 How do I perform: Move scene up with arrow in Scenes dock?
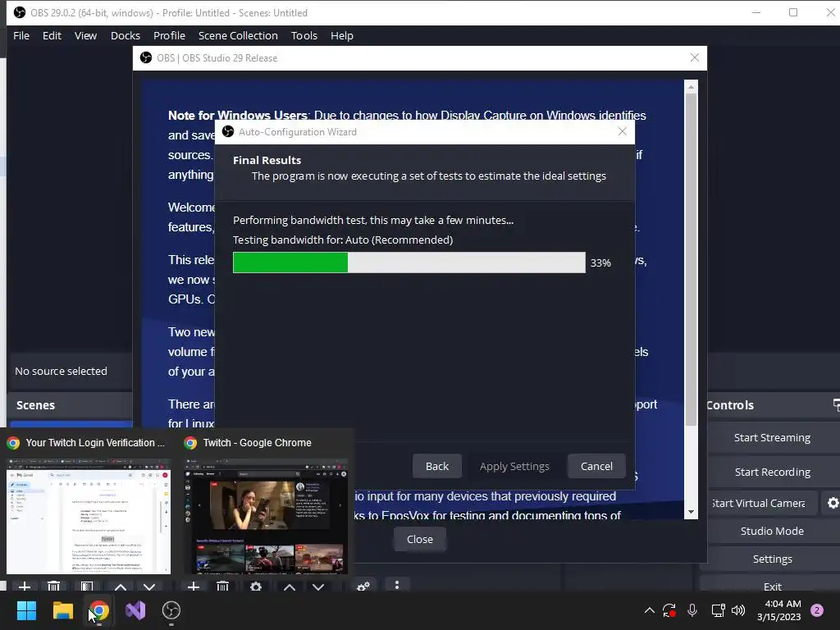coord(121,587)
